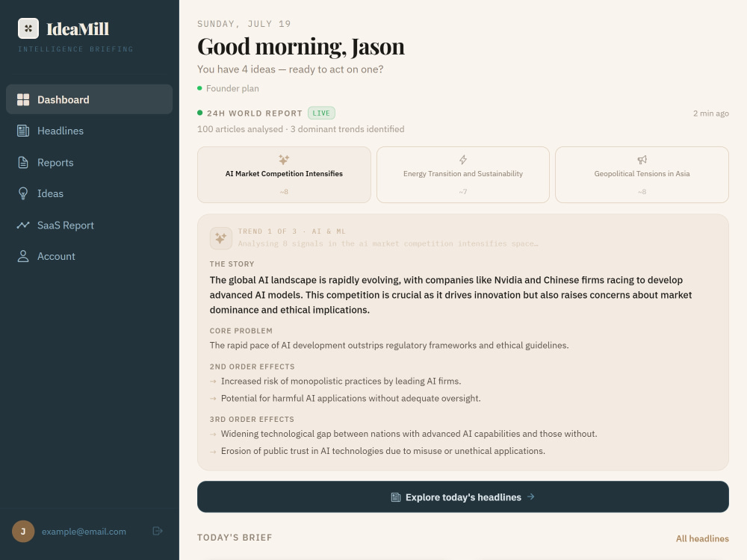747x560 pixels.
Task: Click Explore today's headlines button
Action: (463, 497)
